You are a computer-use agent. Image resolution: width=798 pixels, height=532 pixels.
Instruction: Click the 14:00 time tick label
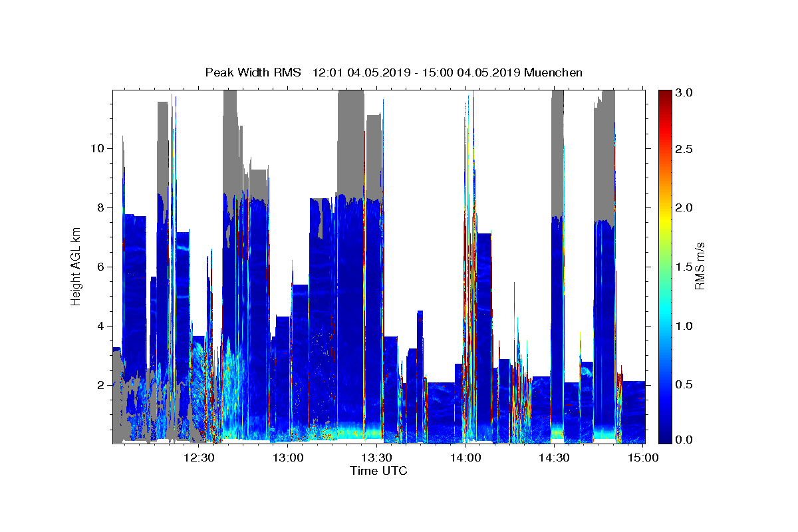click(466, 458)
